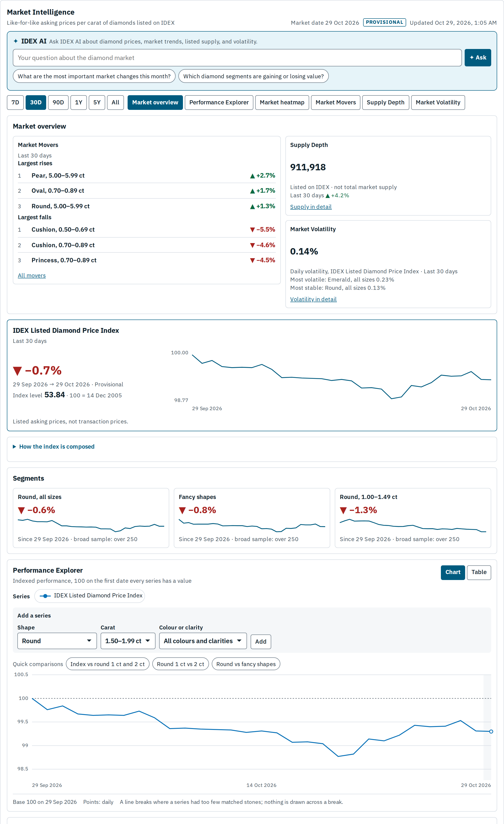Open the Round, 1.00–1.49 ct segment card

click(413, 518)
